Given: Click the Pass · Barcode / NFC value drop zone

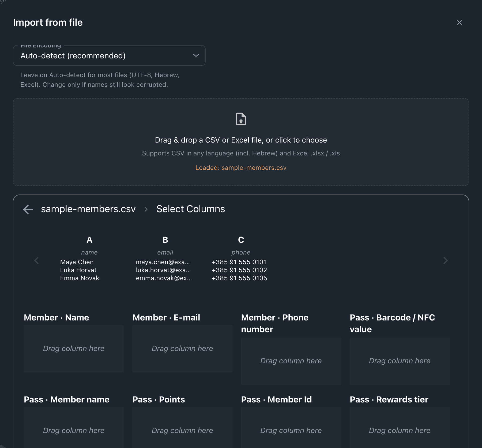Looking at the screenshot, I should point(400,361).
